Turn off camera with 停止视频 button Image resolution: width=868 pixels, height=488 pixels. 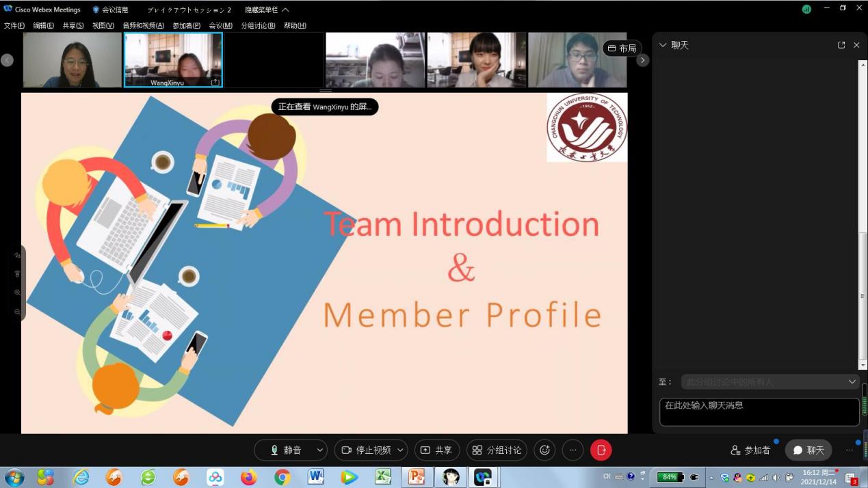pyautogui.click(x=366, y=450)
